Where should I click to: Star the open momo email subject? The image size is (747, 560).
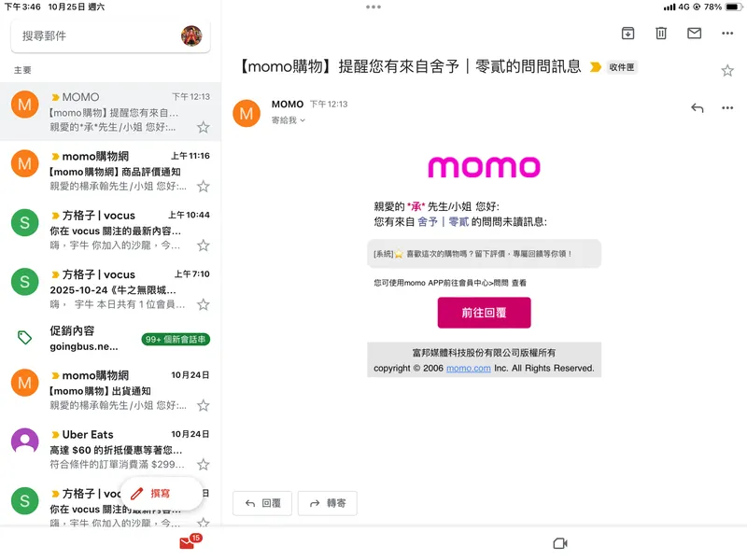pos(727,71)
